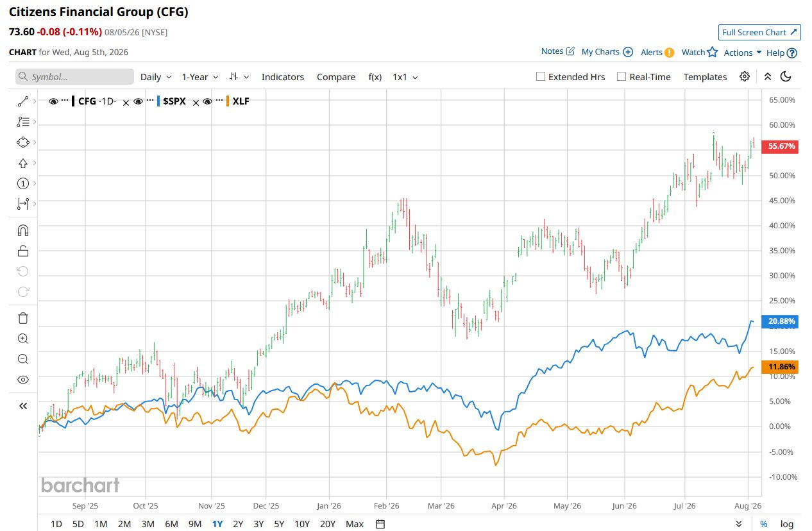Open Templates menu
The height and width of the screenshot is (531, 812).
(x=705, y=76)
